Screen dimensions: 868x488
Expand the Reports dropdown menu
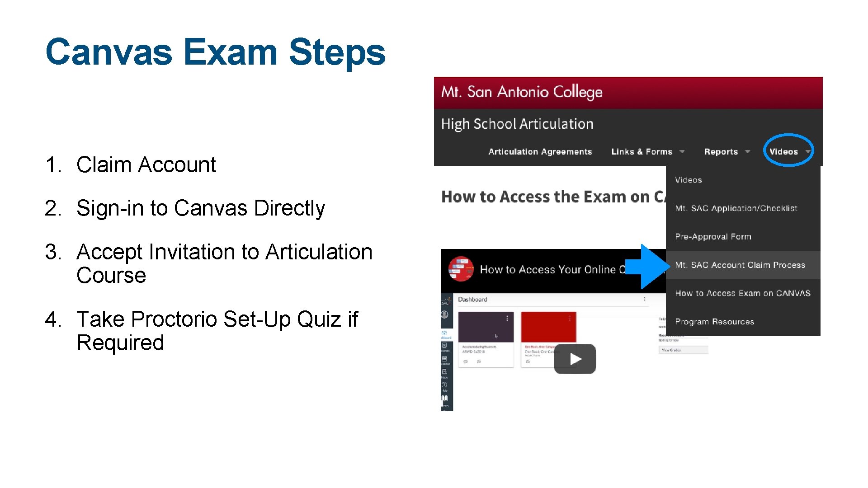[x=721, y=151]
